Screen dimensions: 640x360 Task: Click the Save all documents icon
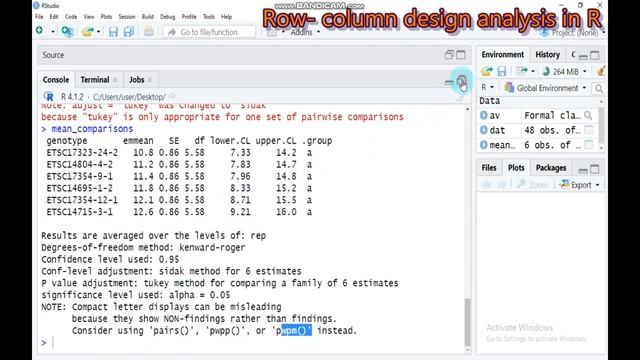click(x=129, y=31)
